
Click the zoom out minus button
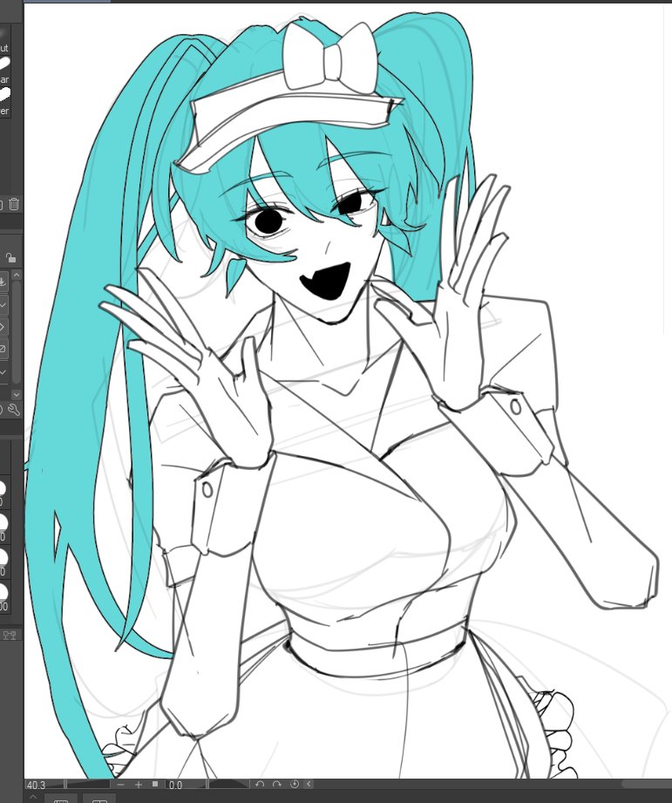pyautogui.click(x=121, y=785)
